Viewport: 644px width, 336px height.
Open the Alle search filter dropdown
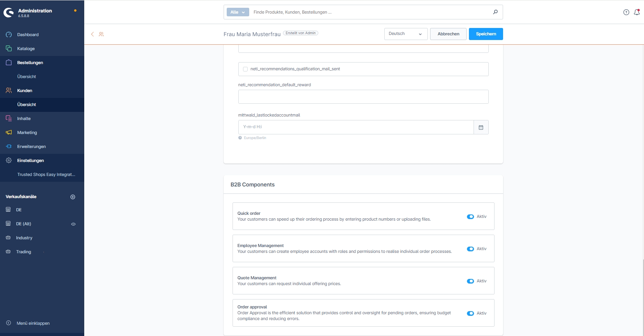tap(238, 12)
